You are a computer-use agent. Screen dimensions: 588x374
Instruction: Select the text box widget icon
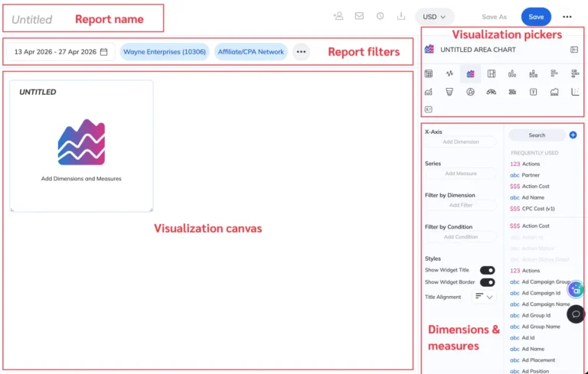coord(533,92)
